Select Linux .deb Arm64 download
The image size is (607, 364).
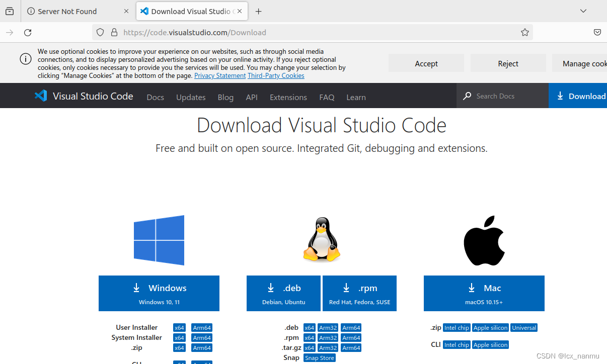(351, 328)
